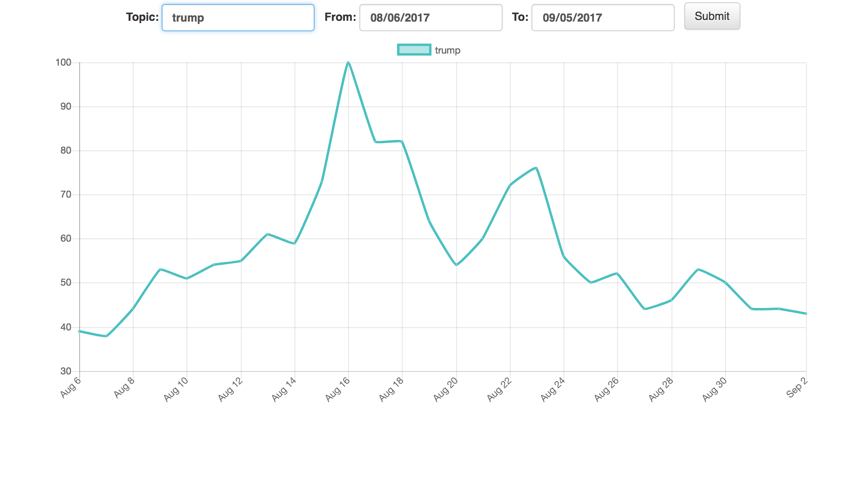Click the data point at Aug 13

point(267,234)
